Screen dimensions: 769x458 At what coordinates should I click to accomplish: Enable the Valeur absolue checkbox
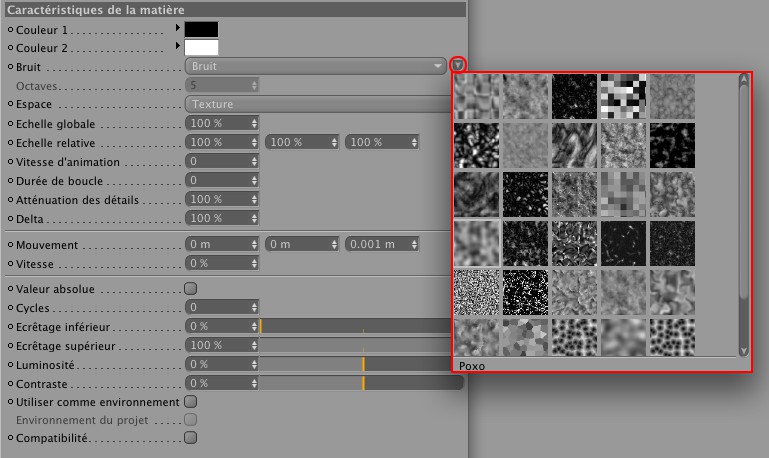point(191,288)
